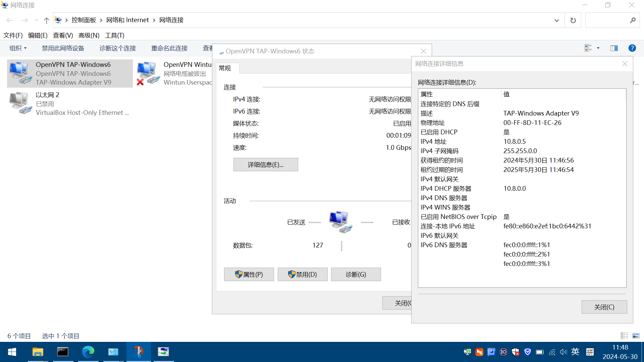The width and height of the screenshot is (644, 362).
Task: Click the blue help question mark icon
Action: 632,48
